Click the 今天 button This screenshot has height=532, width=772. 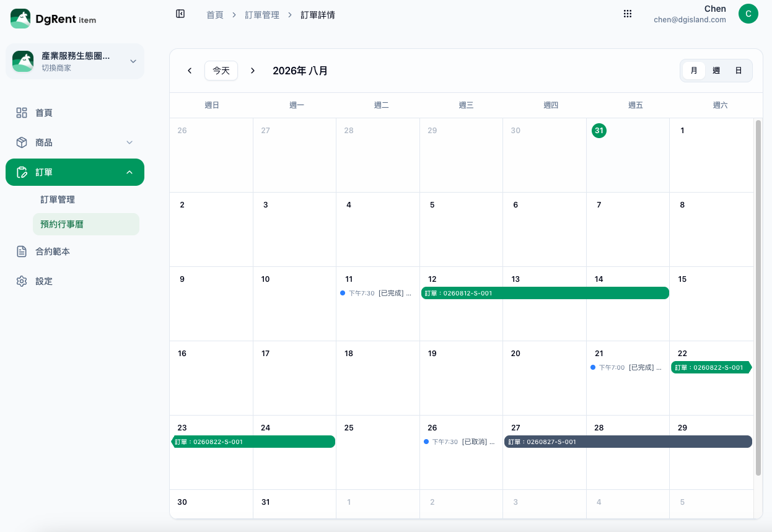[221, 71]
